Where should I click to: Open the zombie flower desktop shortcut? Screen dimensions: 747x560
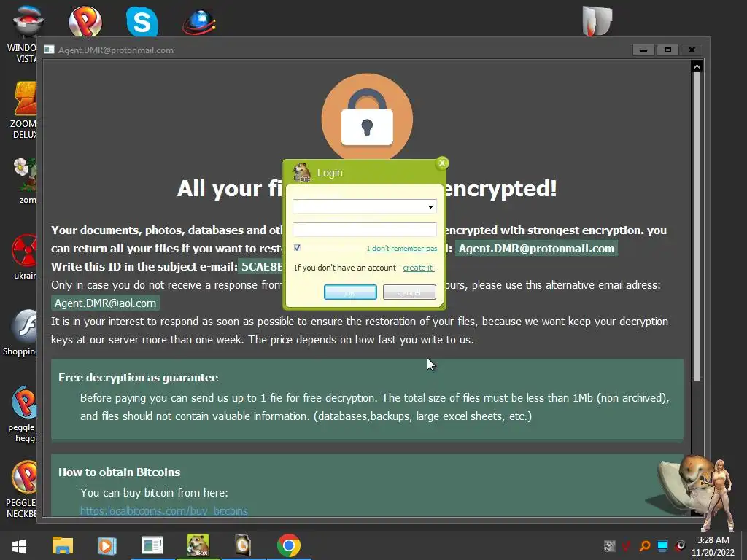25,181
